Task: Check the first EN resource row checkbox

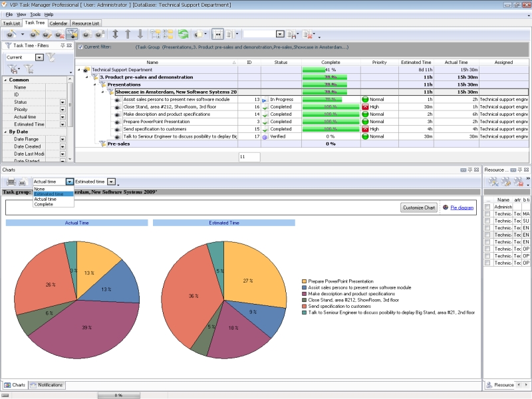Action: (487, 227)
